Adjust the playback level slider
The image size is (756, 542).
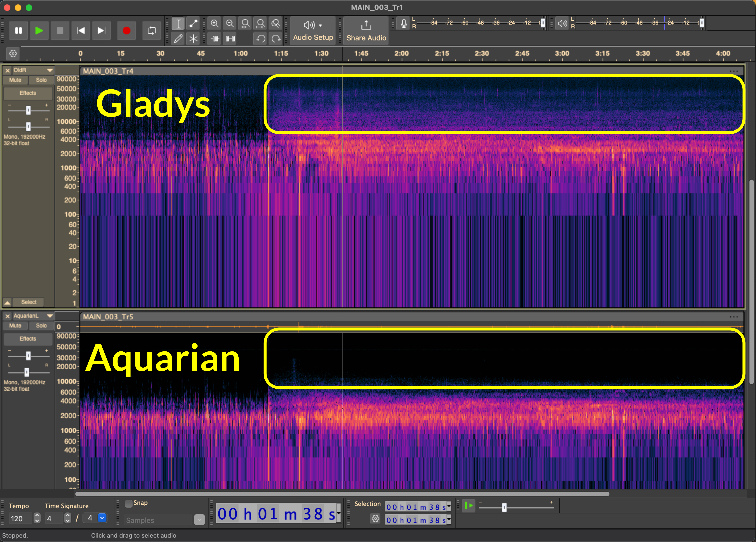tap(702, 23)
